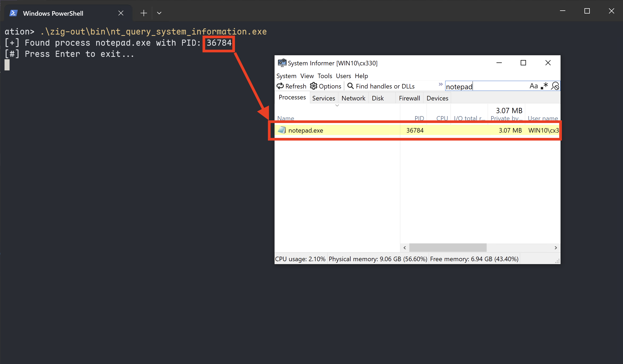Click the PowerShell icon on the tab
Image resolution: width=623 pixels, height=364 pixels.
14,13
